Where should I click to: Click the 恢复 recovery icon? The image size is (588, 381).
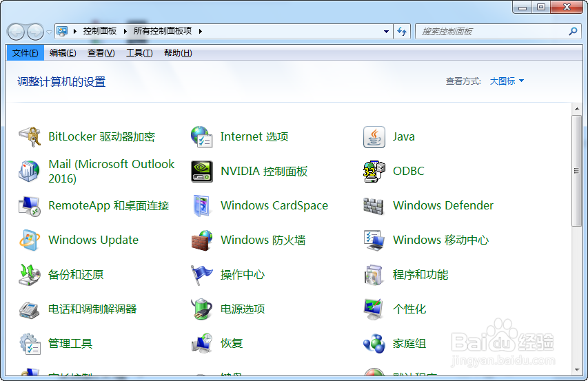(202, 344)
